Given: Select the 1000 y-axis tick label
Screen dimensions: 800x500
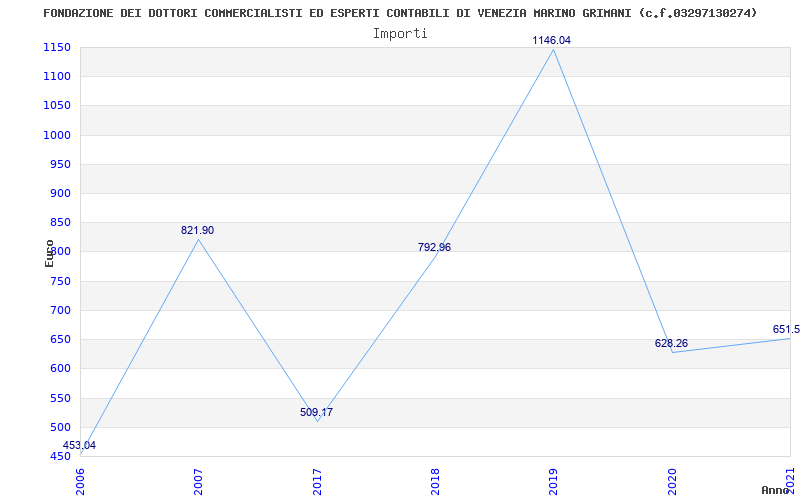Looking at the screenshot, I should (57, 135).
